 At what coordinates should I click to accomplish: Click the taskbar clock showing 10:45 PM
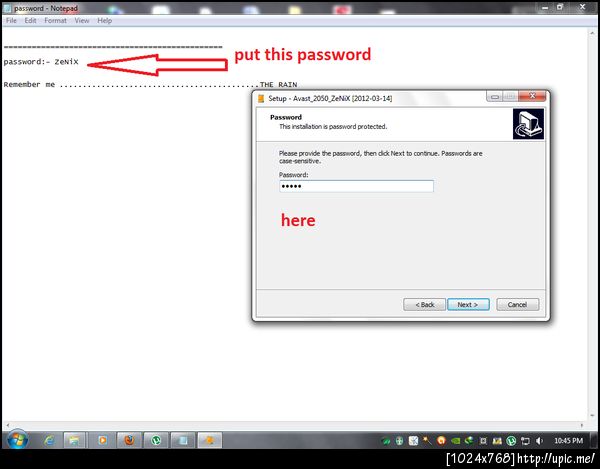click(568, 441)
